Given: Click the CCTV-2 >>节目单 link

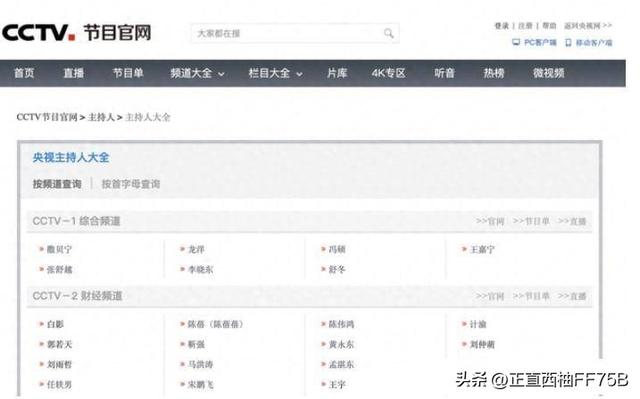Looking at the screenshot, I should click(531, 296).
